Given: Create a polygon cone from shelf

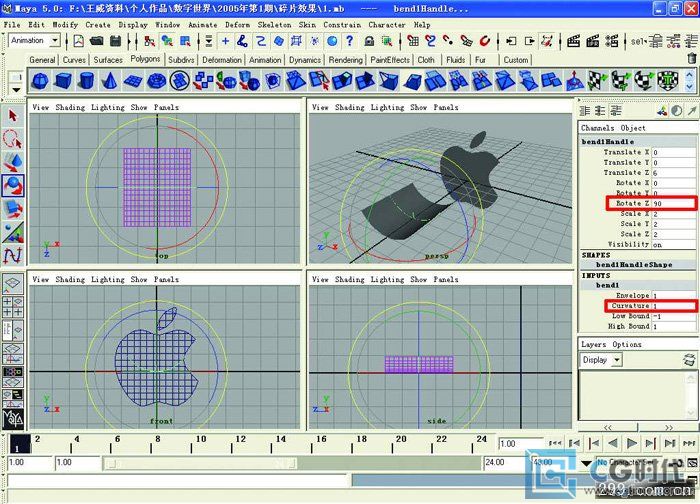Looking at the screenshot, I should 109,81.
